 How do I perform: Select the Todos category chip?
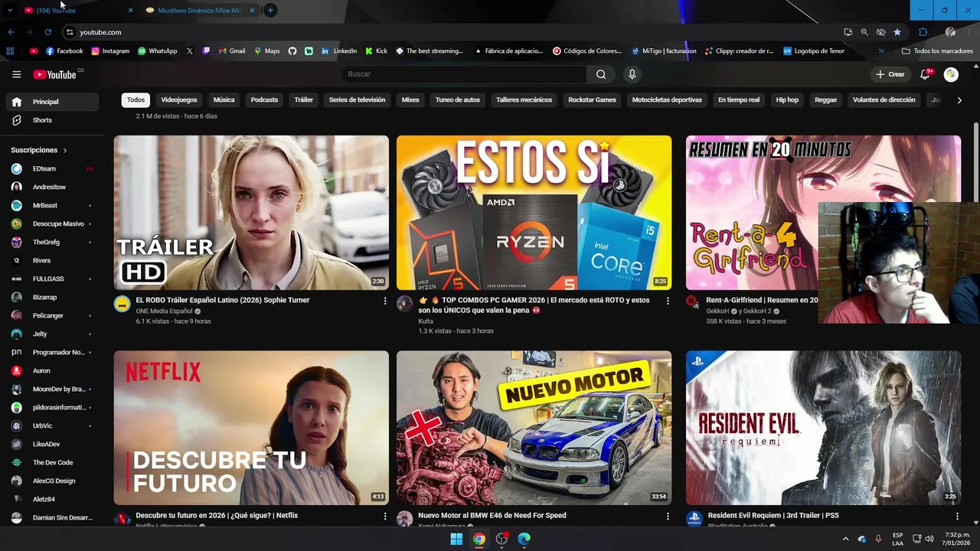(136, 100)
